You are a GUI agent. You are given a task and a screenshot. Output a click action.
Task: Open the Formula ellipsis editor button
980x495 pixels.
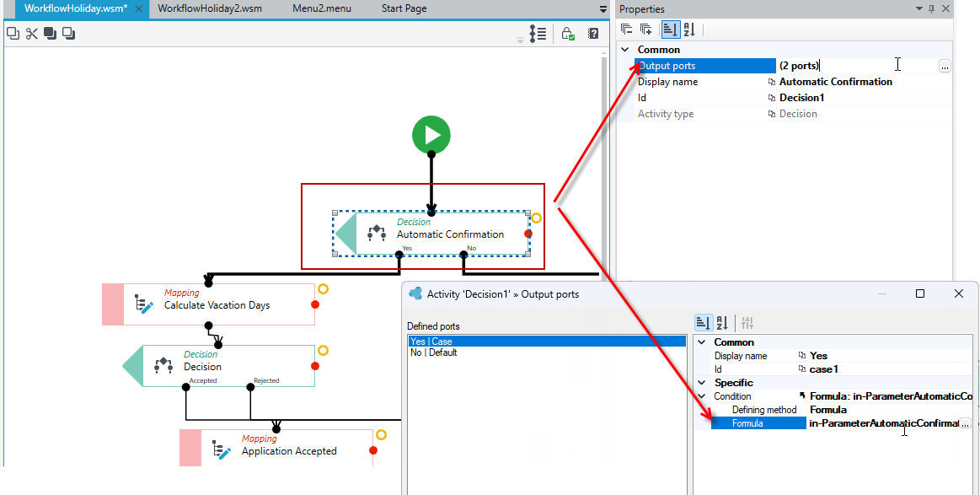pyautogui.click(x=965, y=423)
